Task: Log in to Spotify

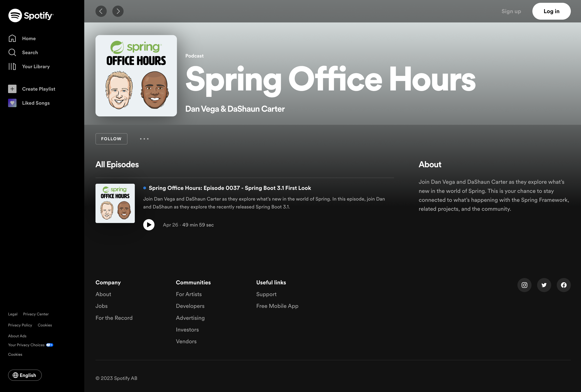Action: coord(552,11)
